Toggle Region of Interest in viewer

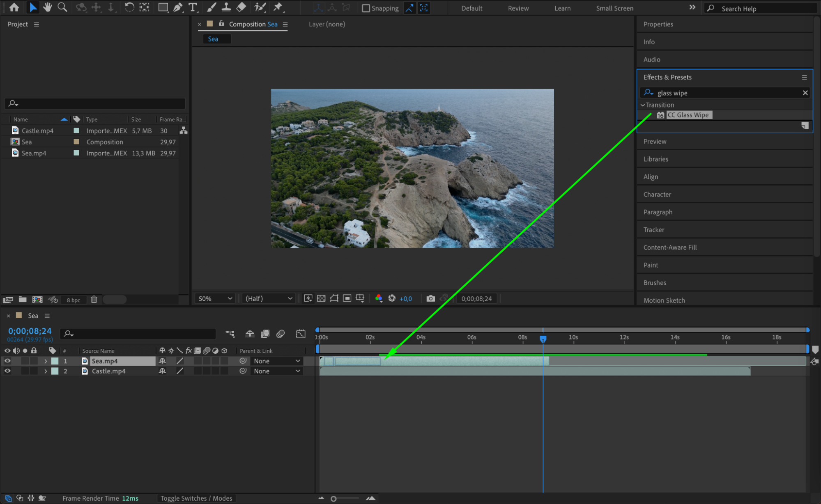tap(347, 298)
